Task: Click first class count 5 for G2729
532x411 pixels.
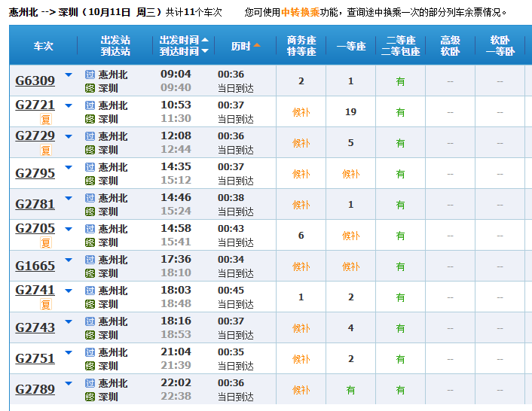Action: pyautogui.click(x=351, y=143)
